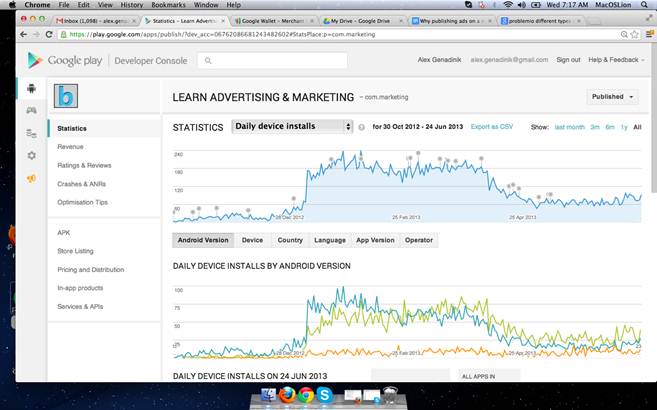Reload the page with the refresh icon
The height and width of the screenshot is (410, 657).
coord(49,34)
